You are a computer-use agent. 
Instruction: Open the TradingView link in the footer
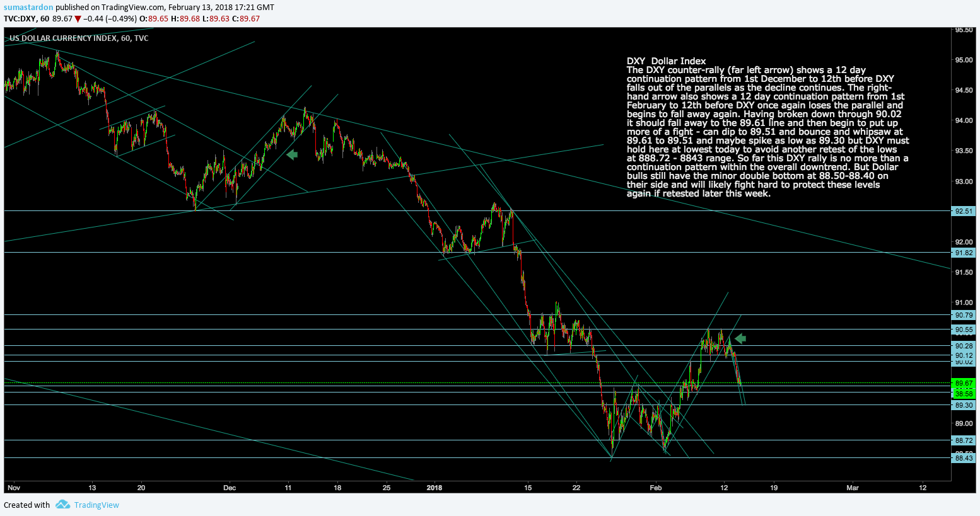(x=96, y=505)
